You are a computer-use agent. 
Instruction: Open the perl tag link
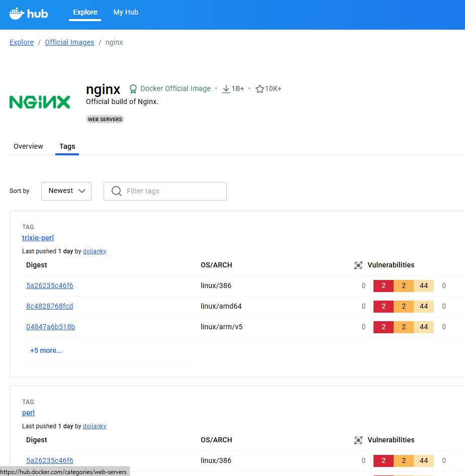coord(28,413)
